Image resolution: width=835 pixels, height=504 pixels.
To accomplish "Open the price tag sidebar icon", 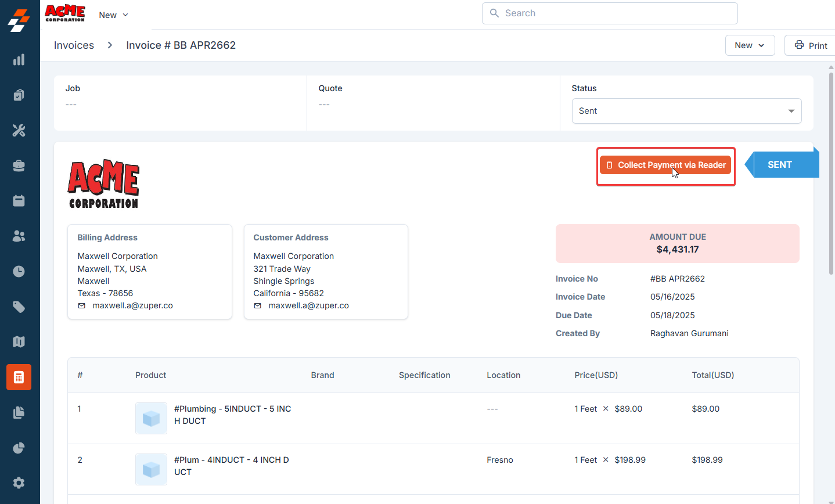I will (19, 307).
